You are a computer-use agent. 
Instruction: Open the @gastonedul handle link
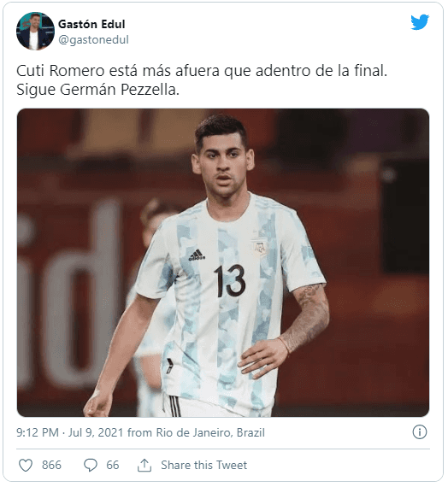click(x=93, y=40)
